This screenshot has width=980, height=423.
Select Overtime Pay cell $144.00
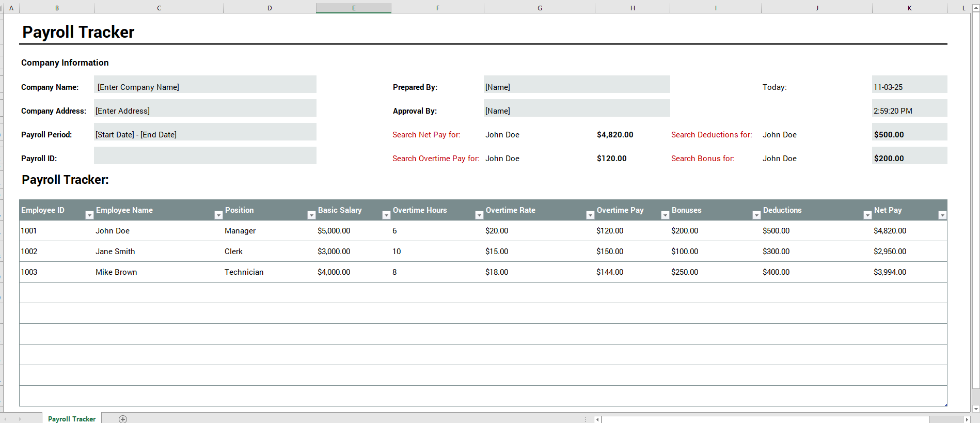(633, 272)
